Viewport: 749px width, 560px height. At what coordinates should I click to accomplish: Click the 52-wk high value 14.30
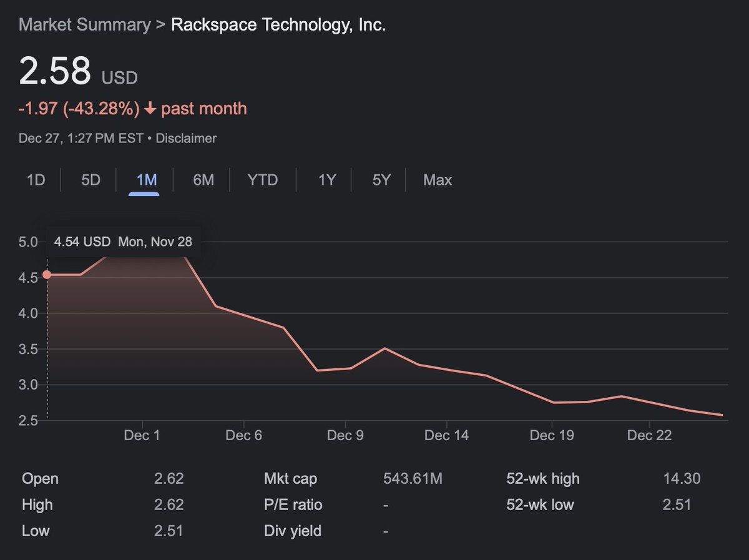[682, 479]
